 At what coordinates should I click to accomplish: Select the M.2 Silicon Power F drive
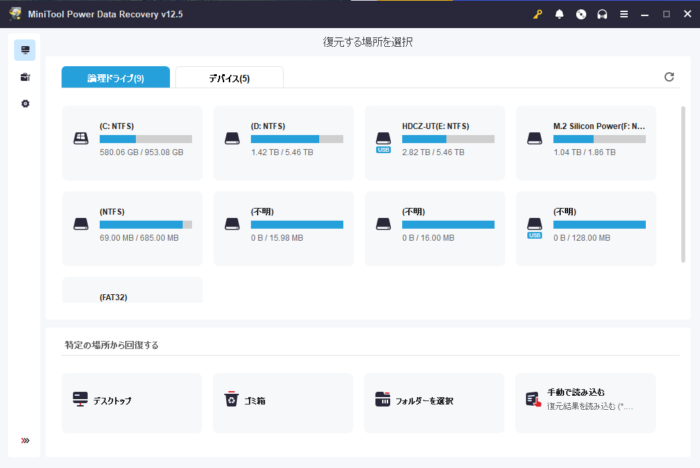click(586, 143)
